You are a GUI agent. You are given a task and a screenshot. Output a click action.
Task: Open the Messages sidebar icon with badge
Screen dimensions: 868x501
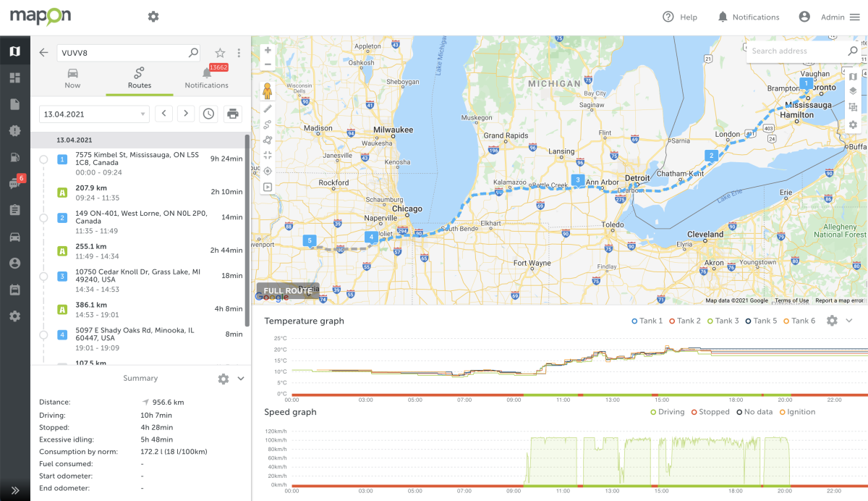[x=14, y=184]
